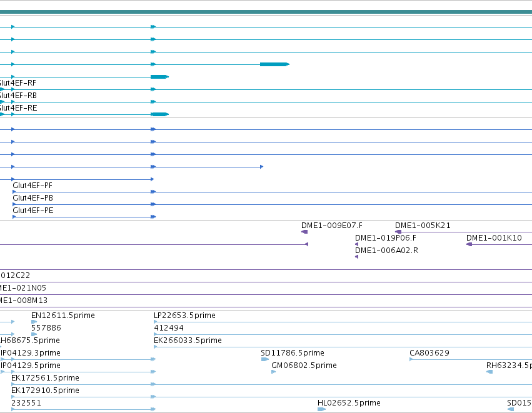Select the H68675.5prime EST label
The width and height of the screenshot is (532, 413).
[x=29, y=341]
